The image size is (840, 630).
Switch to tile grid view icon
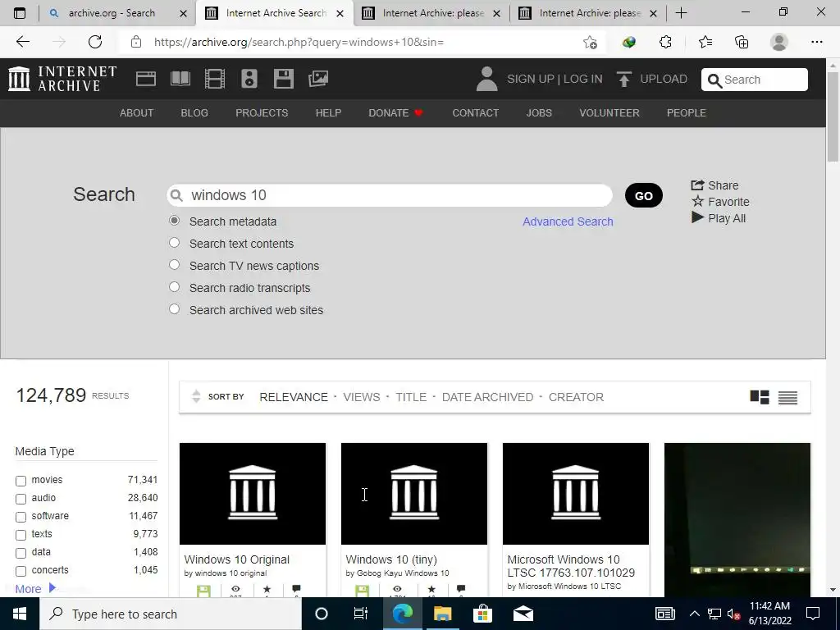tap(760, 397)
